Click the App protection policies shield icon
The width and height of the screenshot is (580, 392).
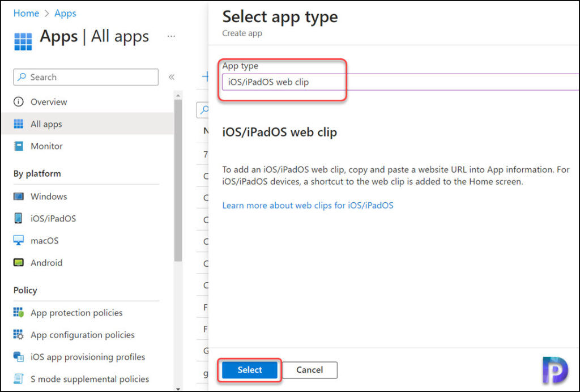pyautogui.click(x=19, y=313)
